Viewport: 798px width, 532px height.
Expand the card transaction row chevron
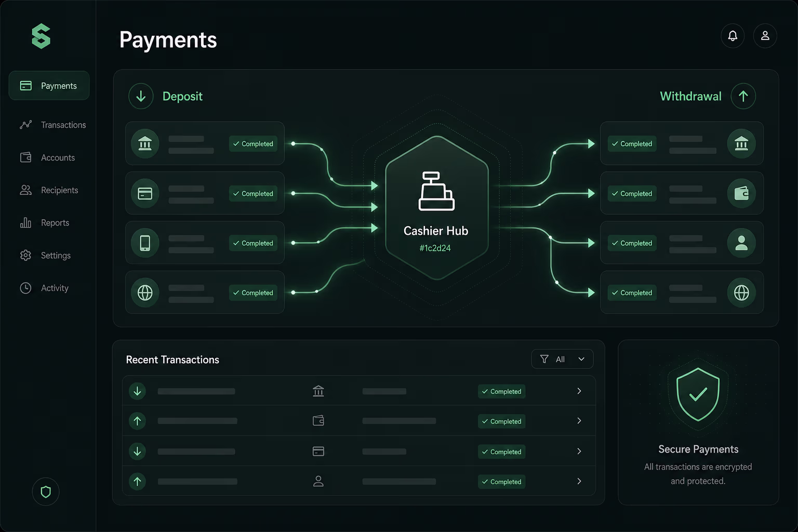click(x=579, y=451)
